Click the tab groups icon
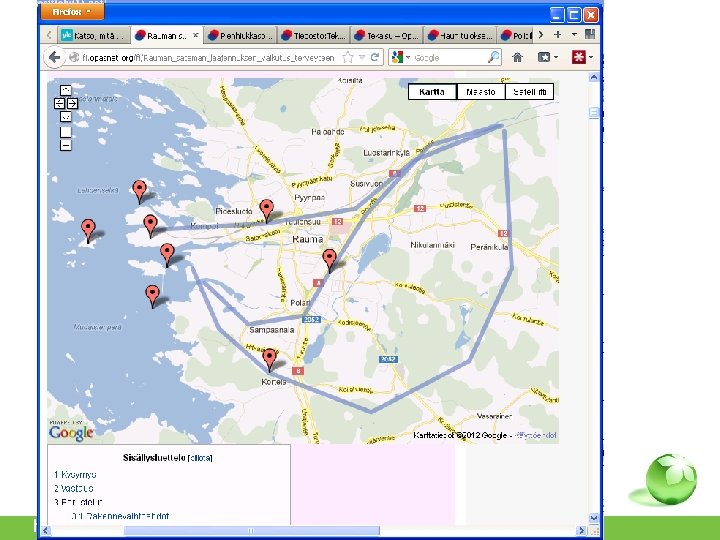 [590, 34]
